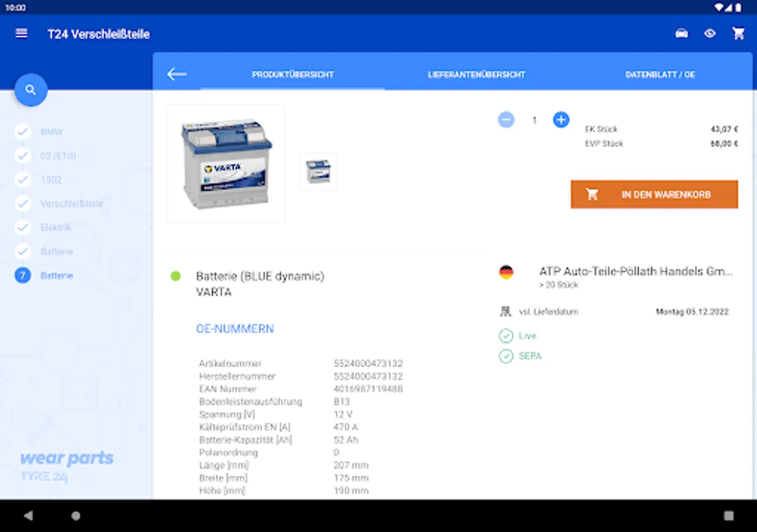Click the Spannung value 12 V
This screenshot has width=757, height=532.
(342, 414)
